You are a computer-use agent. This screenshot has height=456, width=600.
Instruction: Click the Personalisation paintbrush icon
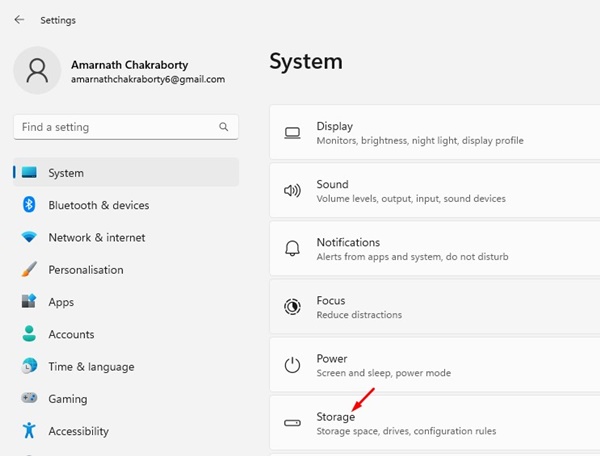(x=29, y=270)
